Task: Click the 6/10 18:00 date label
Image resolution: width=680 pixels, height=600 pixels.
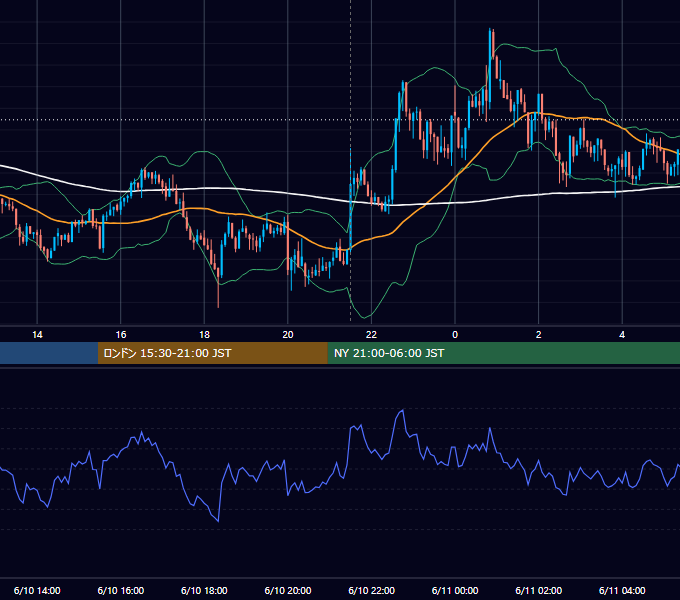Action: click(x=204, y=590)
